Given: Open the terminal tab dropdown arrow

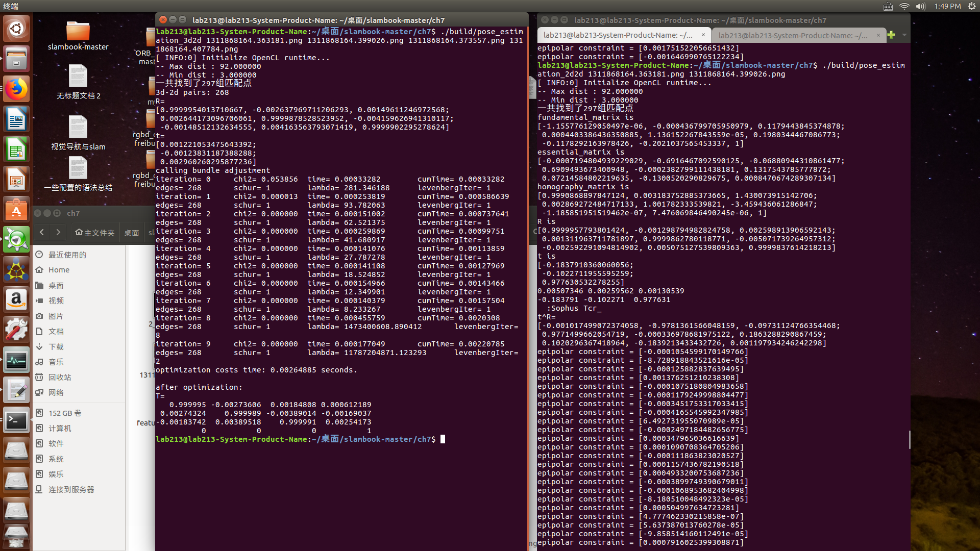Looking at the screenshot, I should tap(904, 35).
